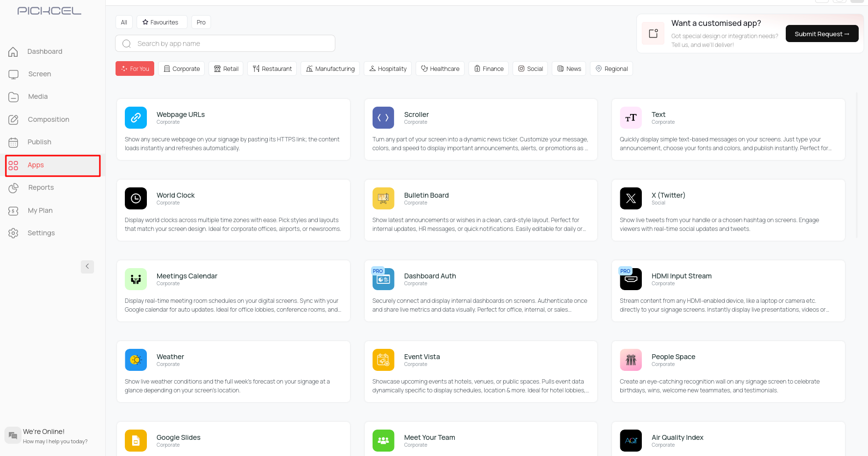Filter apps by Favourites

click(x=161, y=23)
